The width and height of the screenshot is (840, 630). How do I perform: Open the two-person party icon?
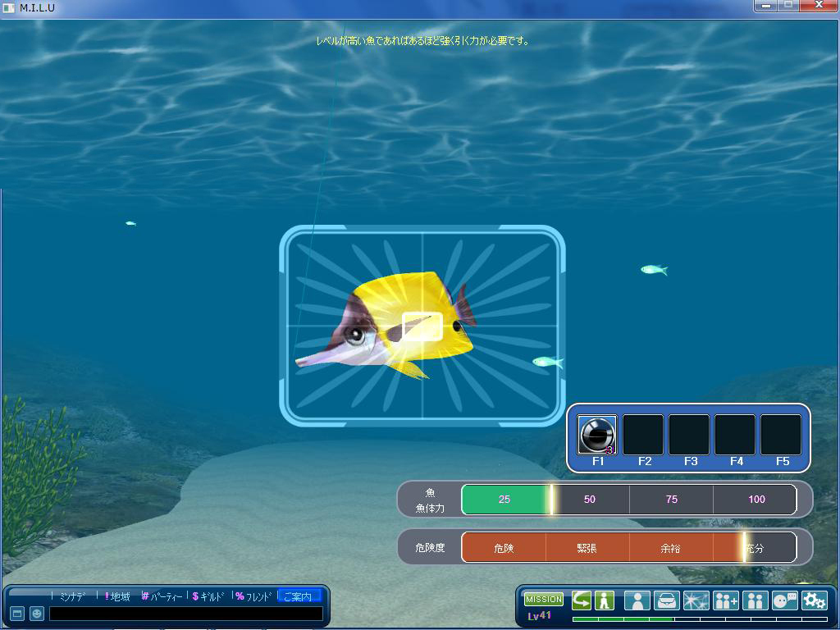coord(755,600)
